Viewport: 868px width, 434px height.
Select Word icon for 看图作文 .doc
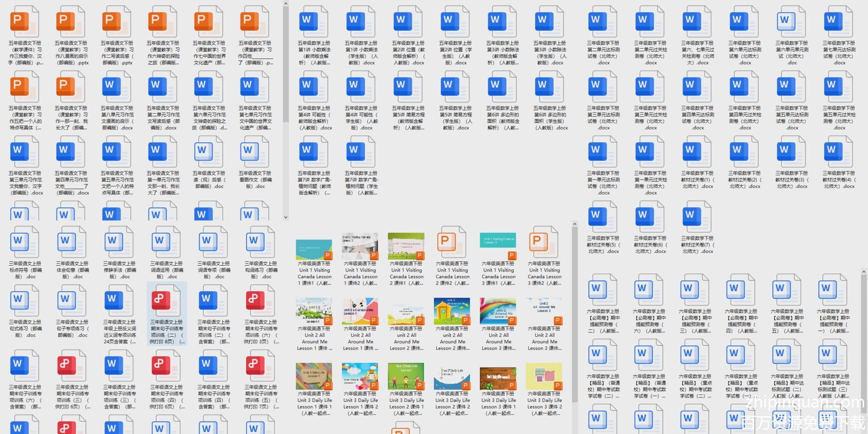255,151
